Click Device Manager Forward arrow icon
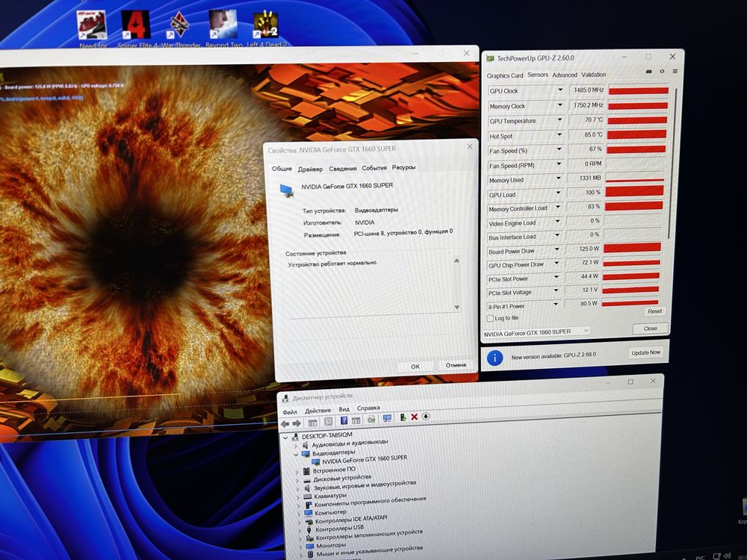747x560 pixels. tap(297, 423)
